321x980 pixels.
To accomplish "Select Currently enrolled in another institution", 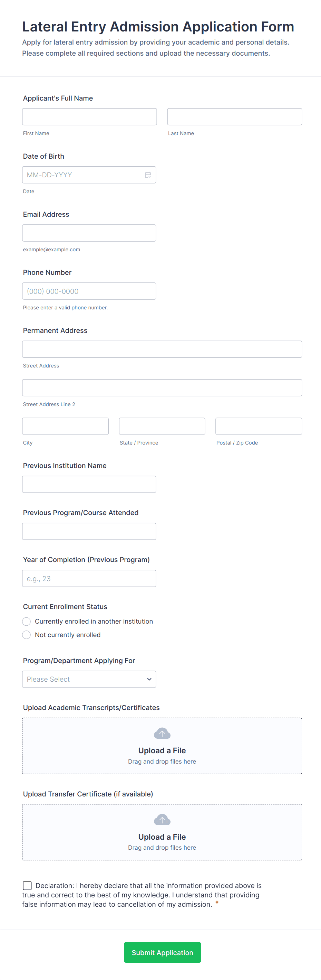I will point(27,621).
